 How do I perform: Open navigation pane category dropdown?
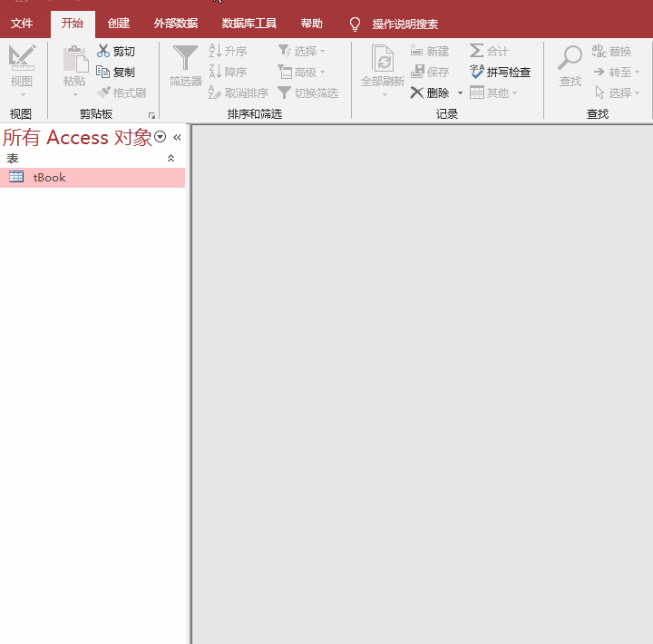click(160, 137)
